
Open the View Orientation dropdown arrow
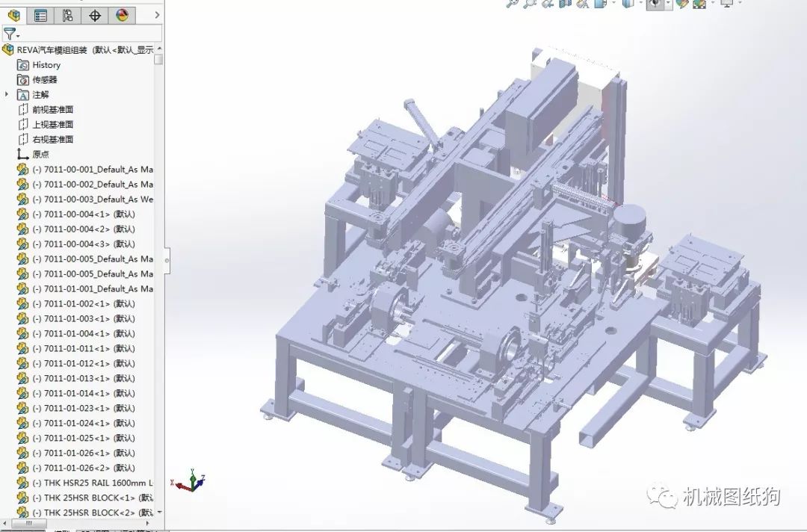pos(613,3)
